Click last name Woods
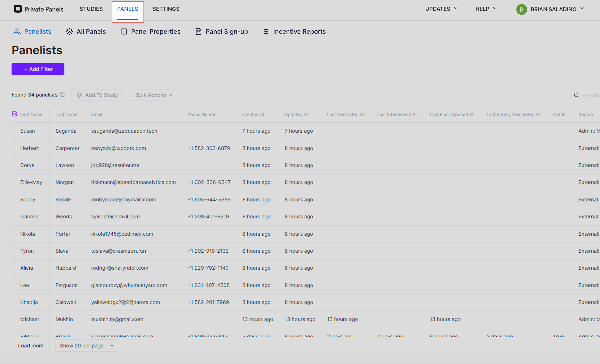This screenshot has height=364, width=600. (64, 217)
